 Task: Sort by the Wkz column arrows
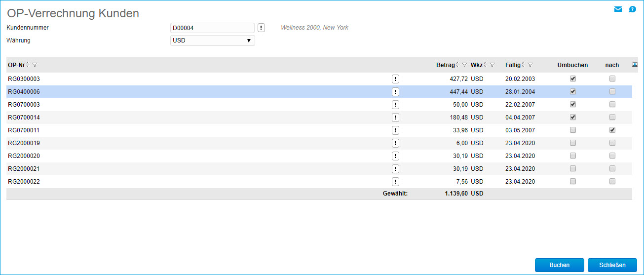(x=486, y=65)
